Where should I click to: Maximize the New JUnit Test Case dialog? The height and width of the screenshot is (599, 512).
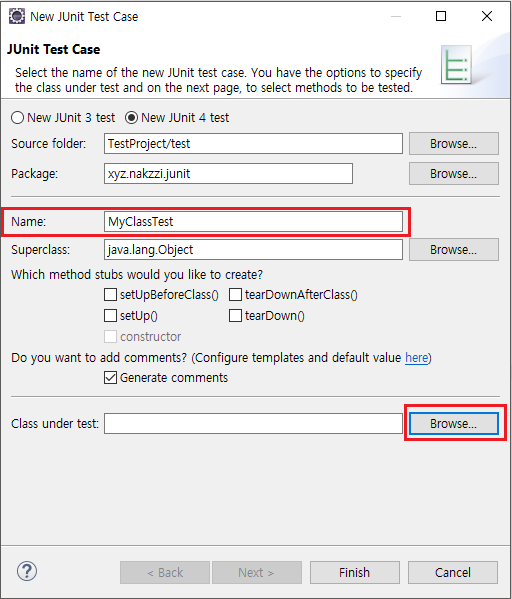click(441, 16)
